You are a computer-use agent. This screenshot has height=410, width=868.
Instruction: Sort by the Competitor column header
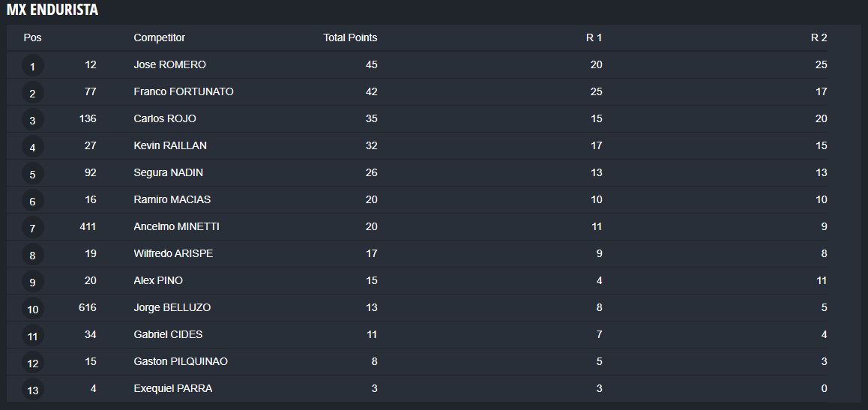160,37
